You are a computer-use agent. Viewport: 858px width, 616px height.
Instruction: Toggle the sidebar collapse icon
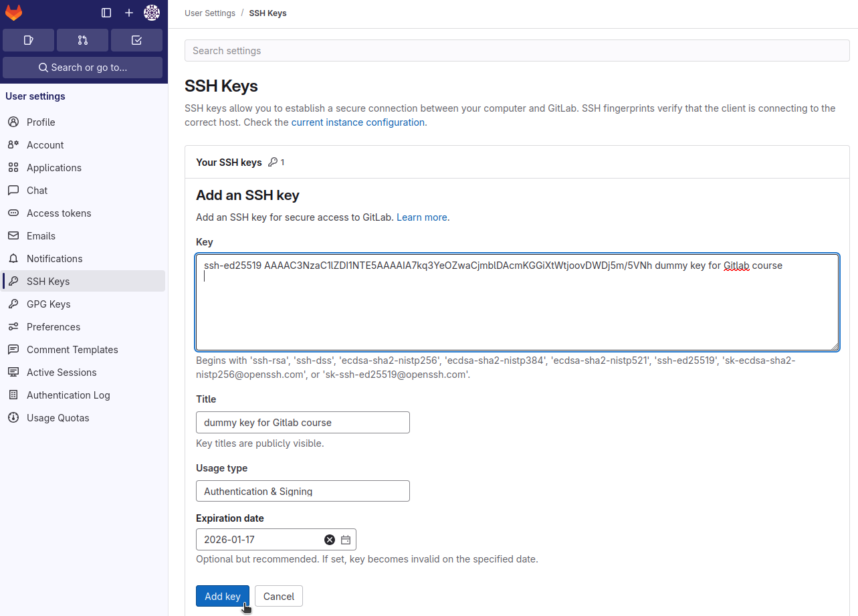106,13
